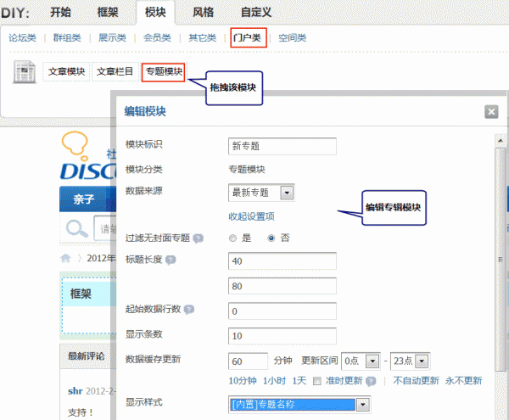Enable the 准时更新 checkbox
The width and height of the screenshot is (509, 420).
[316, 381]
